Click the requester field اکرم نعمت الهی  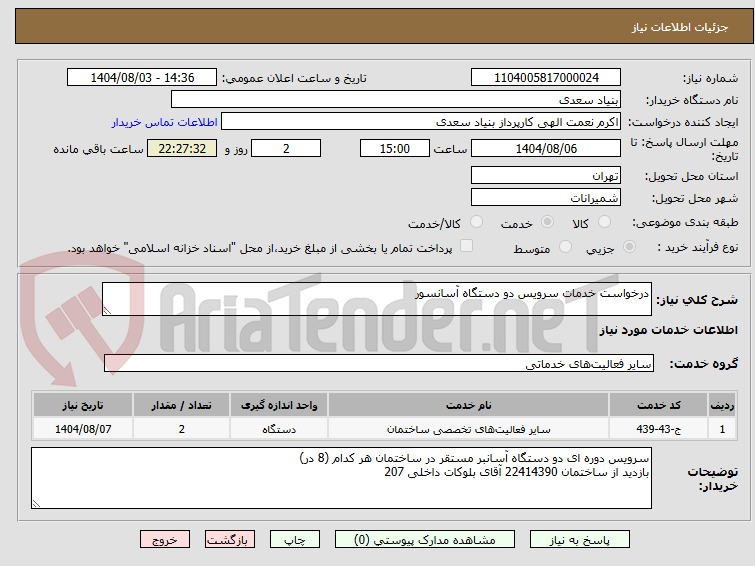tap(421, 122)
